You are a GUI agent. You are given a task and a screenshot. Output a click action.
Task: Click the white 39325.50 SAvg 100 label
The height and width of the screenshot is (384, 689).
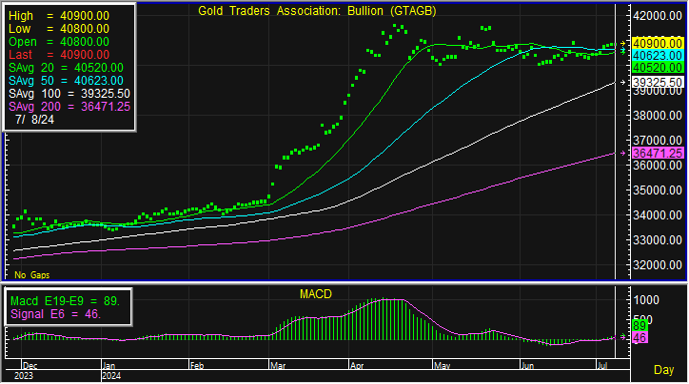[x=657, y=83]
